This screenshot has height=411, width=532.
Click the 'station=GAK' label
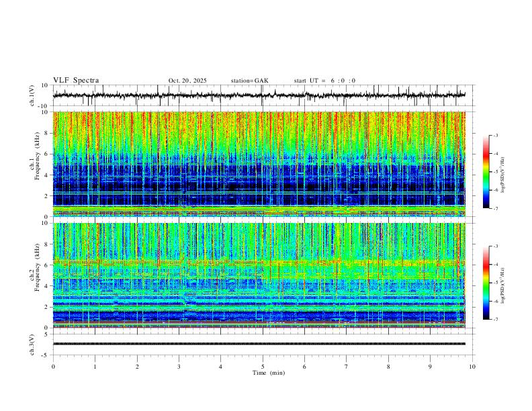point(249,81)
